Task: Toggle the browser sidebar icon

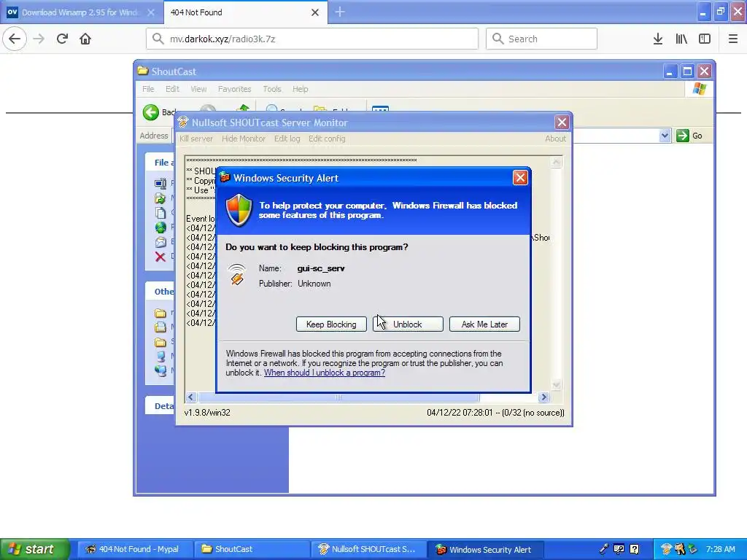Action: (x=705, y=39)
